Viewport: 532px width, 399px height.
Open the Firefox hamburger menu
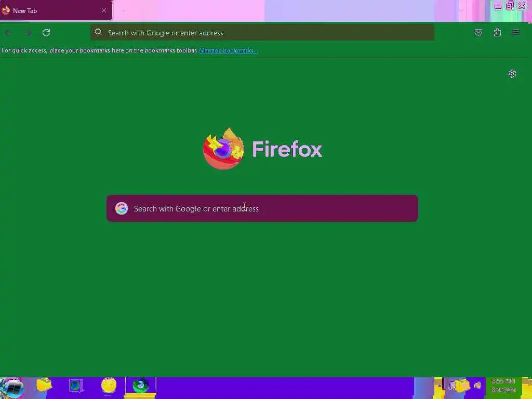pyautogui.click(x=516, y=32)
